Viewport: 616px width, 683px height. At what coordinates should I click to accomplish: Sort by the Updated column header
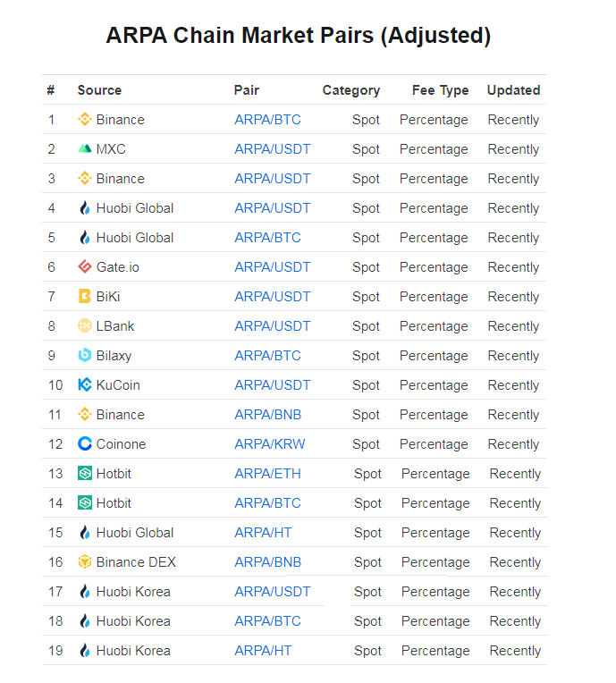point(513,90)
